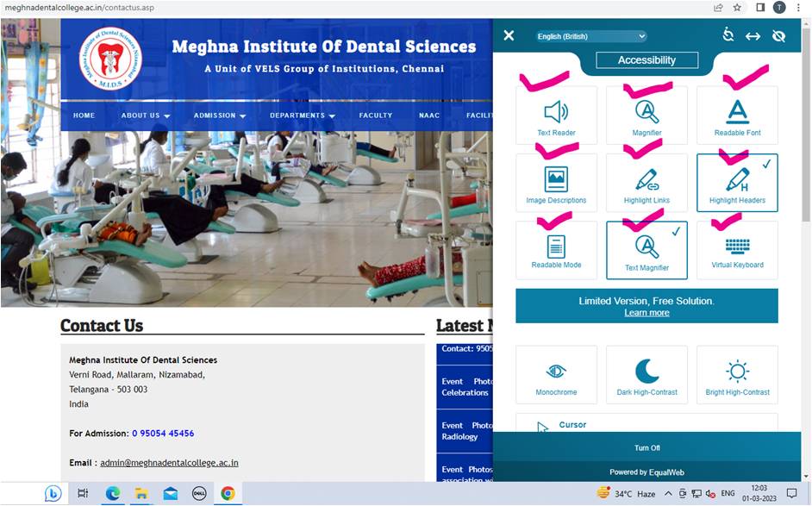Turn on the Magnifier tool

tap(646, 116)
